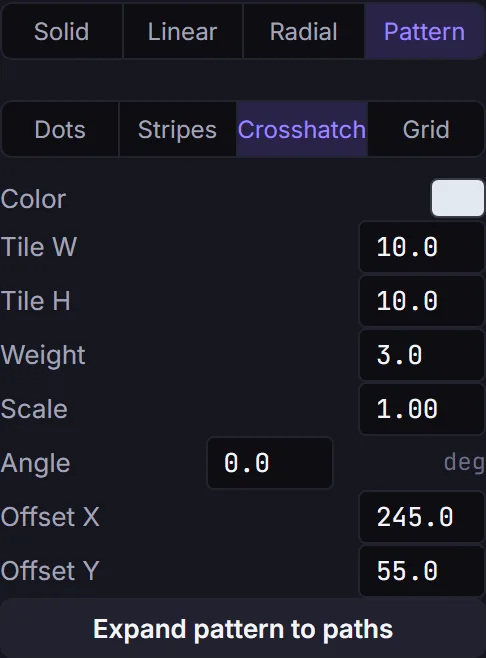
Task: Edit the Tile W value field
Action: tap(422, 247)
